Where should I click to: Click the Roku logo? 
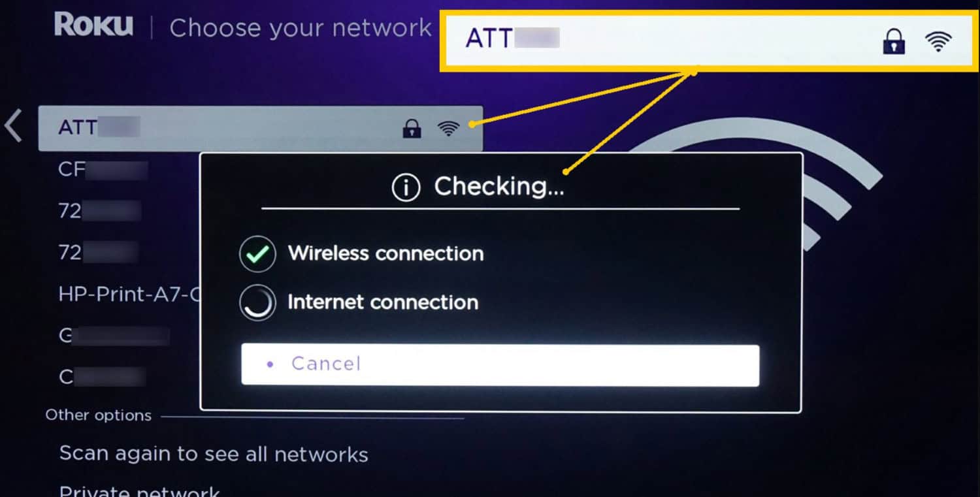click(93, 25)
